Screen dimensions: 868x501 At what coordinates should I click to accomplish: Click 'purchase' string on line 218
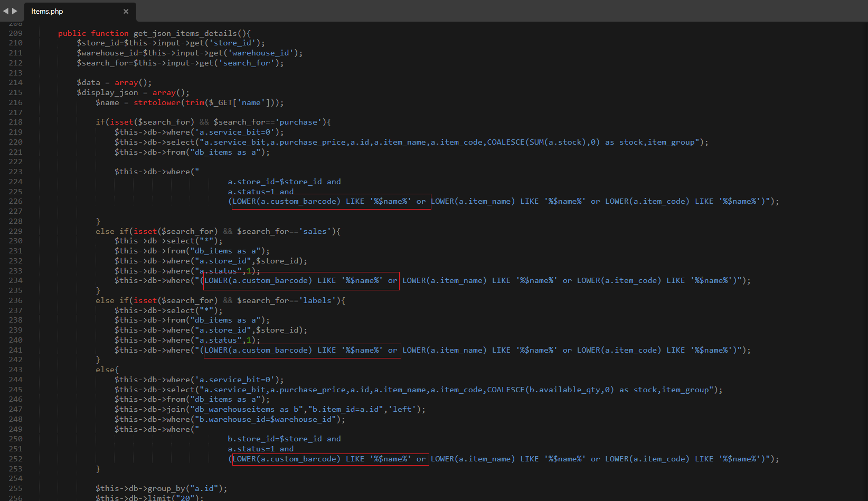coord(298,122)
